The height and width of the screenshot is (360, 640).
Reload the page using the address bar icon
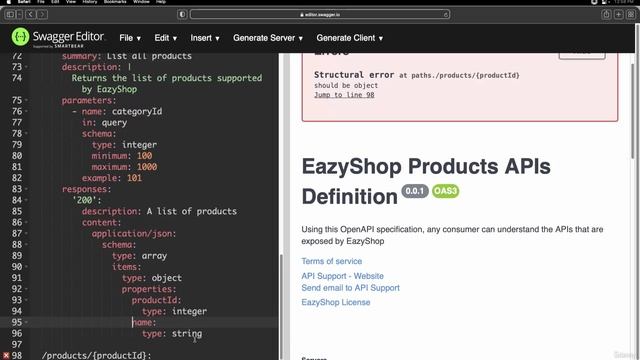pyautogui.click(x=445, y=15)
